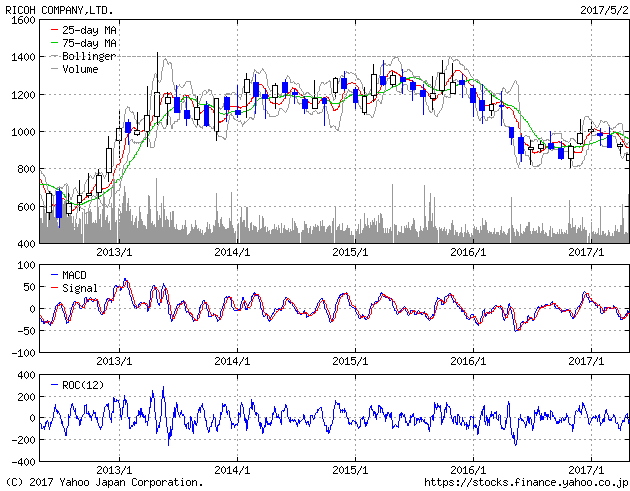The height and width of the screenshot is (491, 630).
Task: Click the 2016/1 label under the ROC panel
Action: 468,470
